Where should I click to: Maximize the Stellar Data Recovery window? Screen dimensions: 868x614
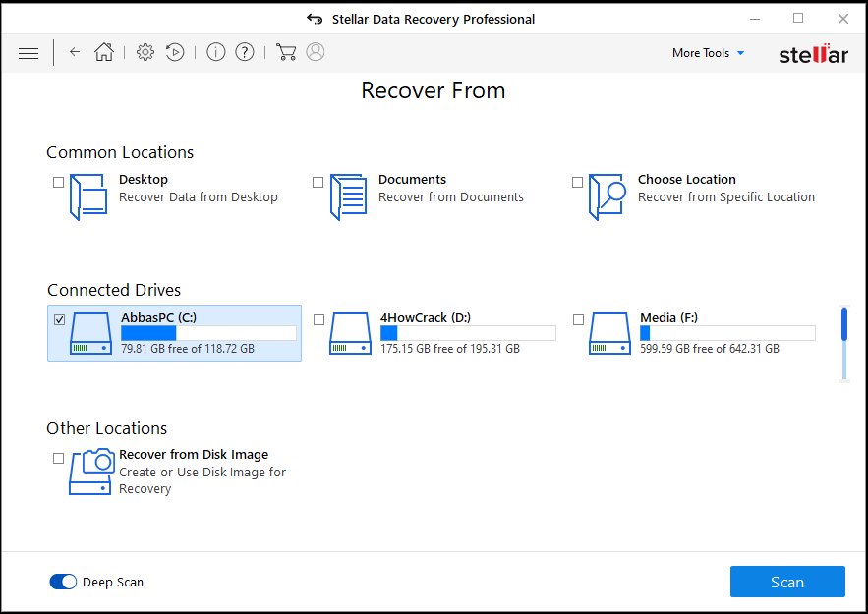pos(798,19)
